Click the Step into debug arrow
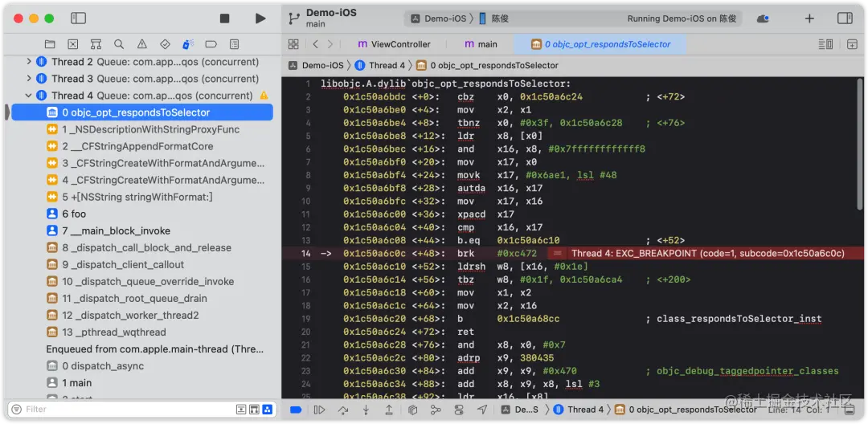Screen dimensions: 868x424 point(366,410)
